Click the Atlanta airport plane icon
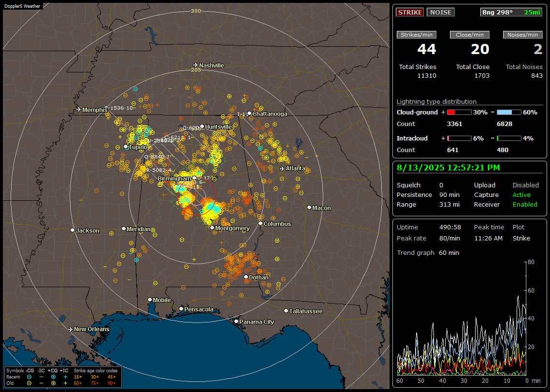The width and height of the screenshot is (550, 392). [x=282, y=168]
